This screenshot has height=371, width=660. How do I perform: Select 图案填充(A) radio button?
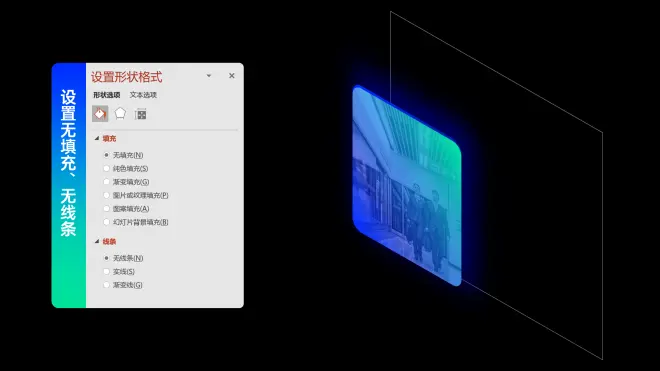coord(106,208)
